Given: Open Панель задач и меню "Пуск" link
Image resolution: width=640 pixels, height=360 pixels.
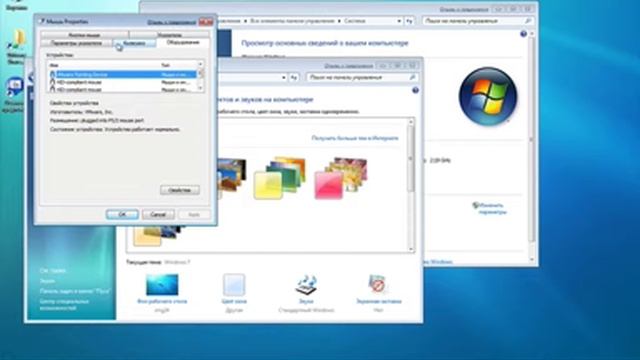Looking at the screenshot, I should [x=75, y=291].
